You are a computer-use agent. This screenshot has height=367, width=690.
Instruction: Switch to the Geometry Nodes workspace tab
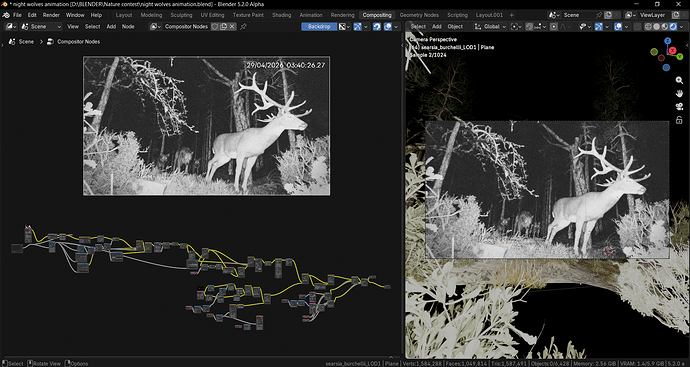(419, 15)
